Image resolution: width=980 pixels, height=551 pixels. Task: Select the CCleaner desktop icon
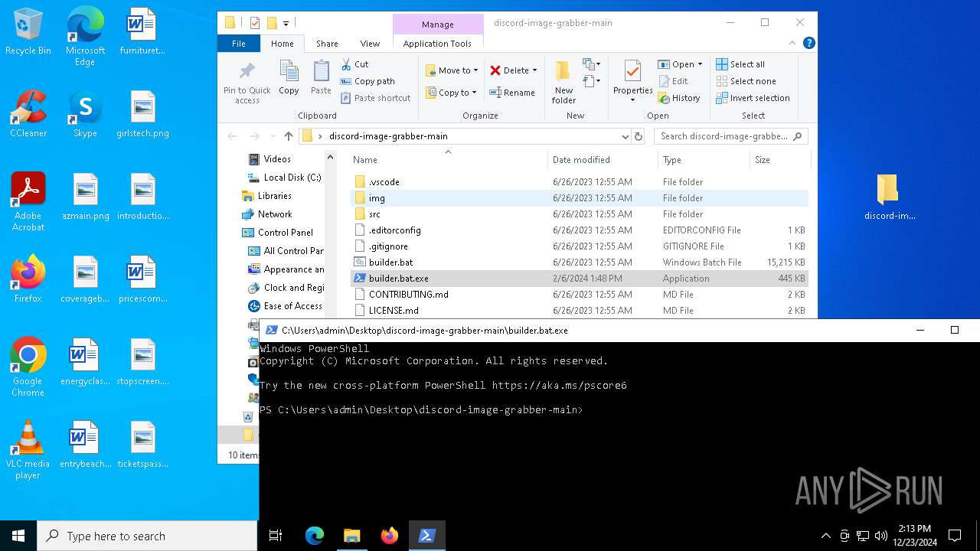point(28,114)
